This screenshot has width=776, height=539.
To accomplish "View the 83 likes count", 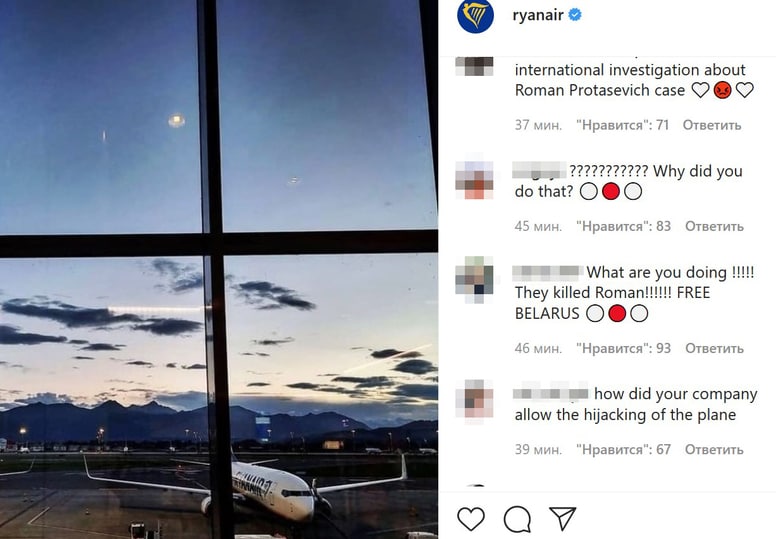I will click(624, 226).
